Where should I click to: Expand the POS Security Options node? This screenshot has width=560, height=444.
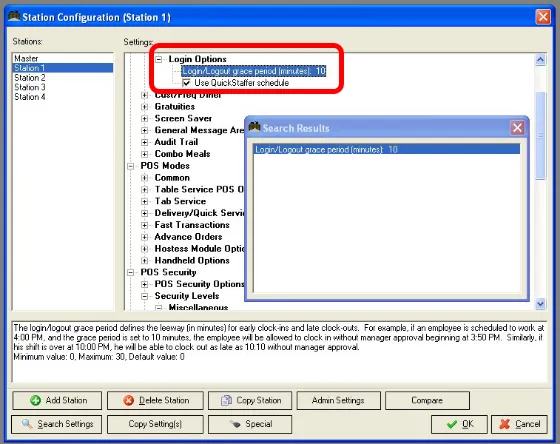click(x=144, y=284)
